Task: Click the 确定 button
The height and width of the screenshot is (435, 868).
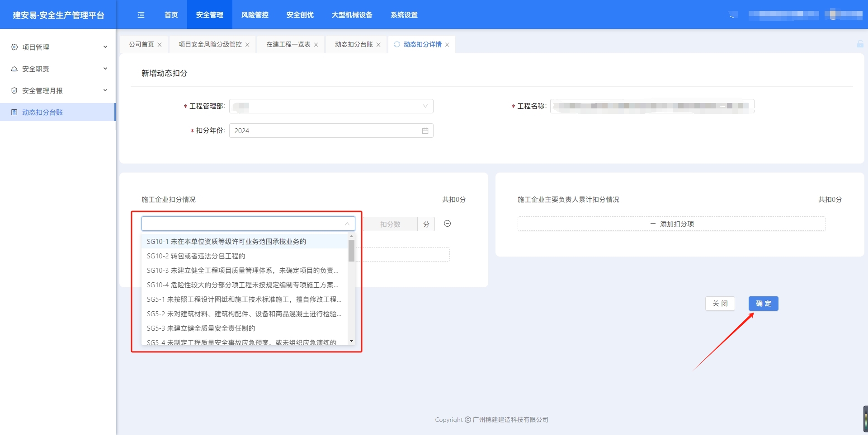Action: [763, 304]
